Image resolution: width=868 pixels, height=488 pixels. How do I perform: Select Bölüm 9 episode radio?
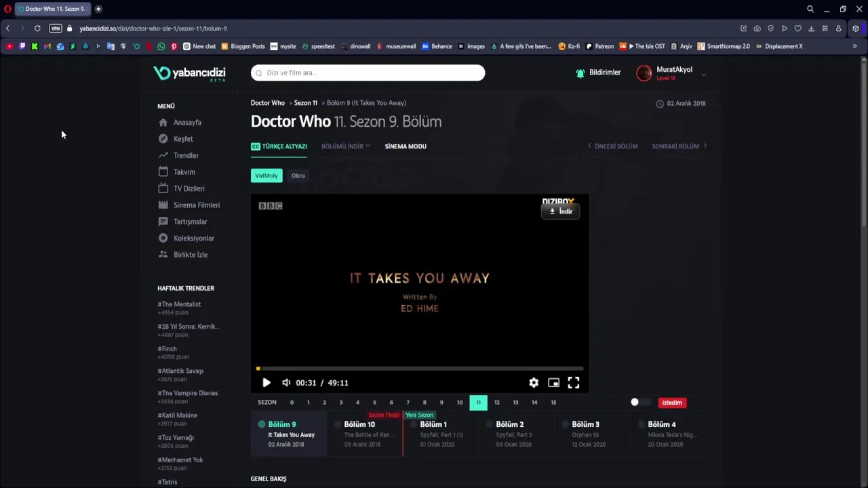point(262,424)
